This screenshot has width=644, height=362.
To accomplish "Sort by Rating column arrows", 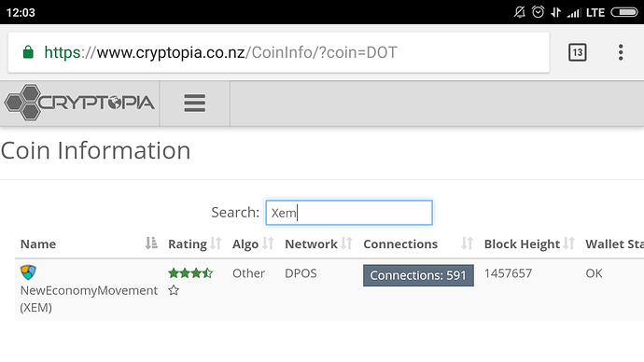I will click(x=216, y=244).
